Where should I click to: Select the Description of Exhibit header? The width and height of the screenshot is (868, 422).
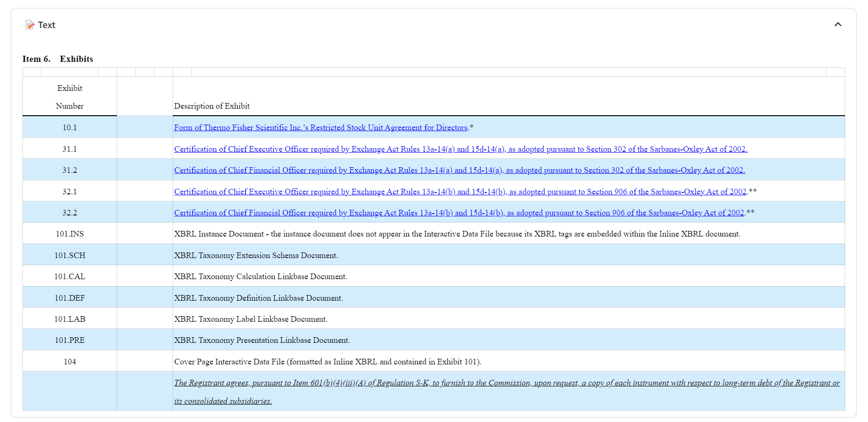coord(212,106)
